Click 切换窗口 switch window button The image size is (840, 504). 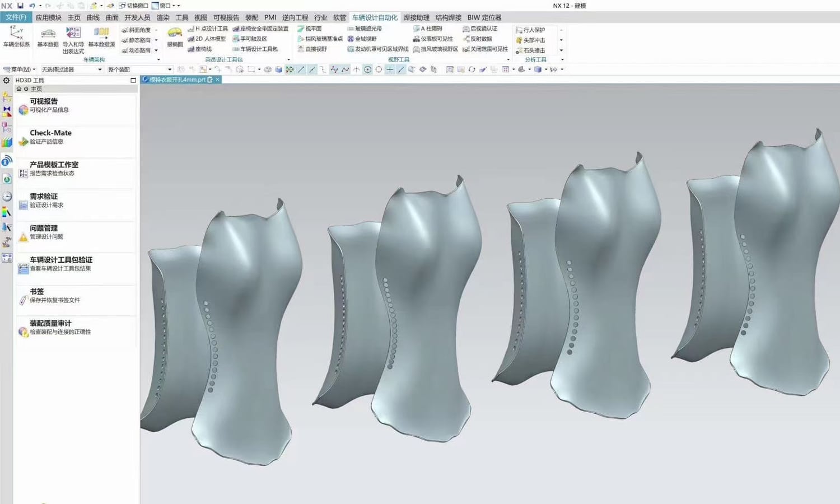tap(133, 6)
